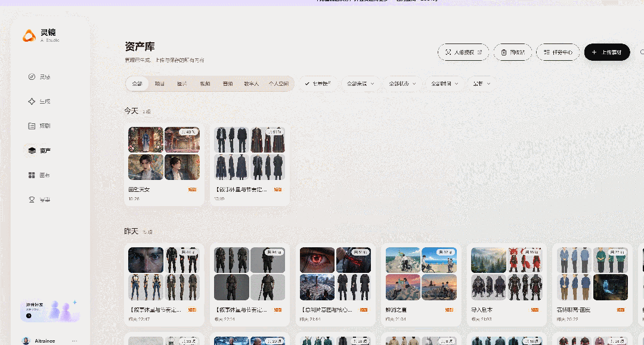Select the 数字人 filter tab

click(x=252, y=83)
